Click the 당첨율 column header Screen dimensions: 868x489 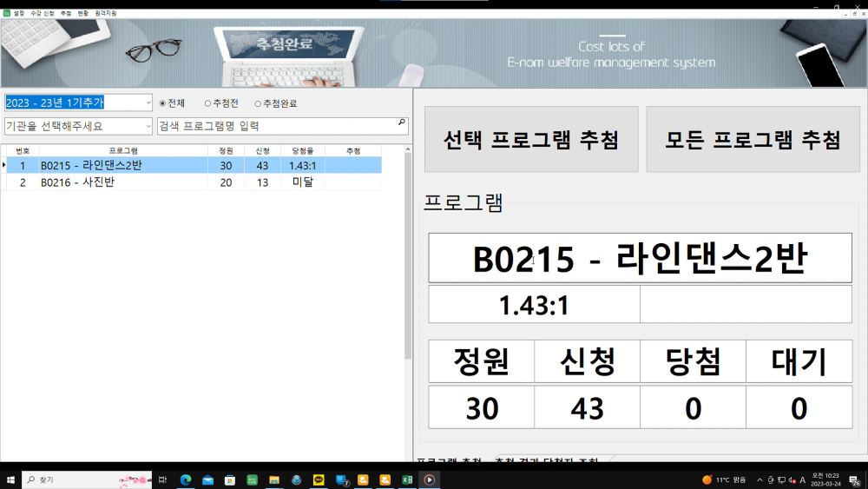coord(303,150)
